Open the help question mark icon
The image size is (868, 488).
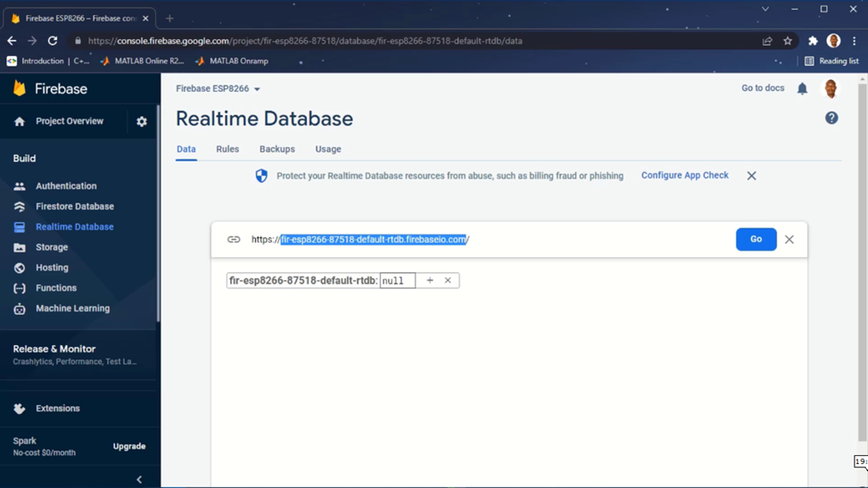click(x=831, y=118)
